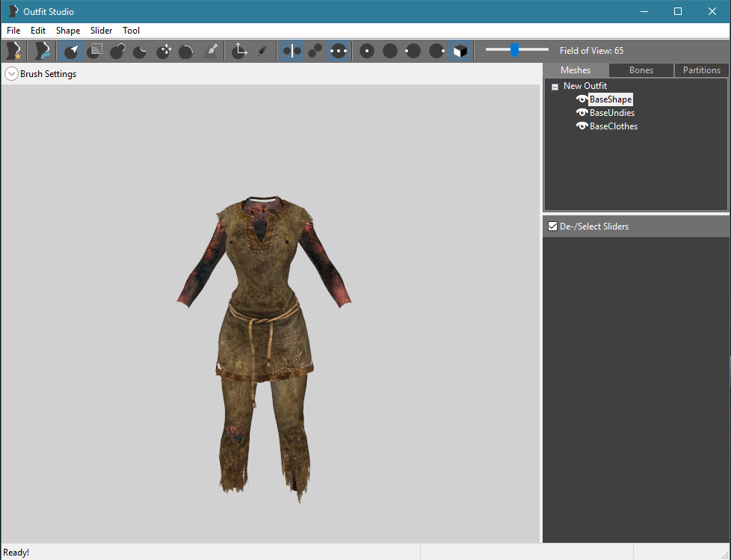Click the plain dark circle toolbar icon
The width and height of the screenshot is (731, 560).
coord(390,51)
